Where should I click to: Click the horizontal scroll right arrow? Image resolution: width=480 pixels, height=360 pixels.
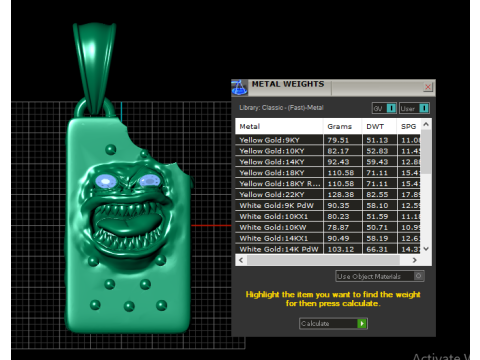[x=414, y=260]
